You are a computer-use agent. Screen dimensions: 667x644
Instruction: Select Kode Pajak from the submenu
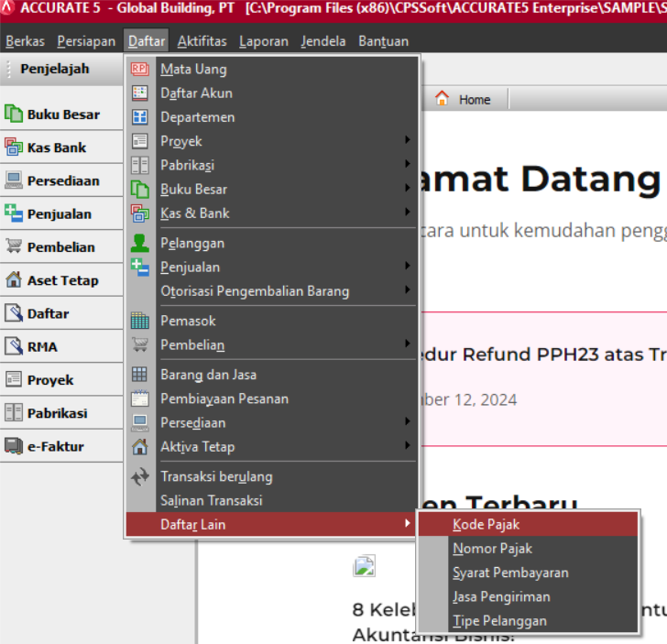(487, 525)
